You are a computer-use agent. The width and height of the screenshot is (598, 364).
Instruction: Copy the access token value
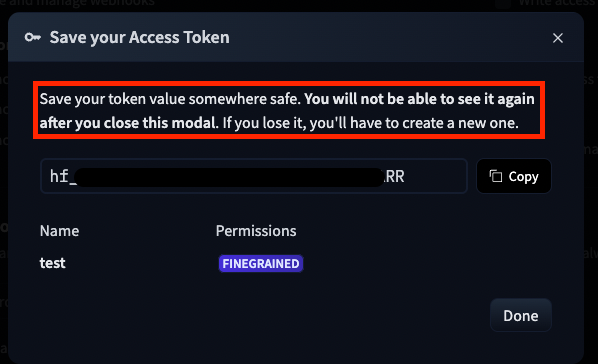(513, 176)
